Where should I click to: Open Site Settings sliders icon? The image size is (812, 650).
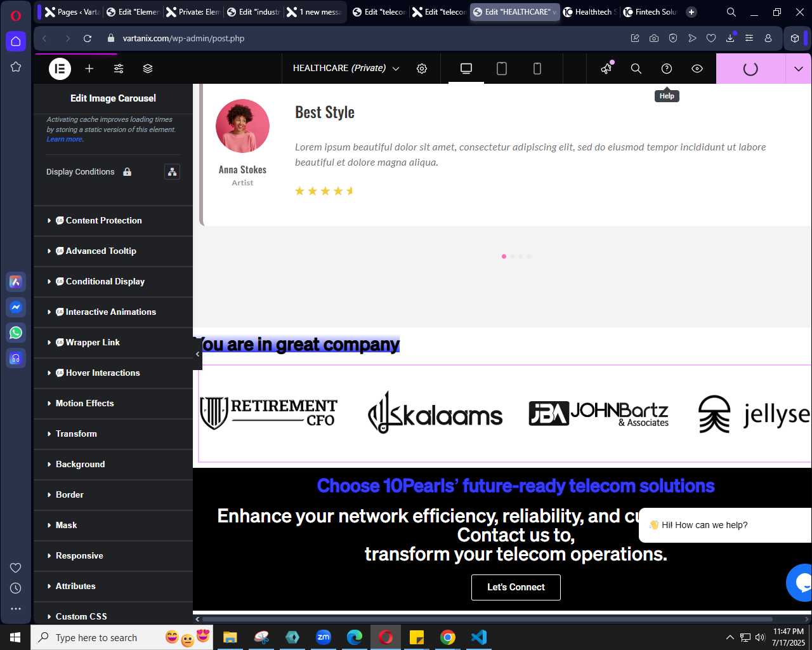tap(119, 69)
